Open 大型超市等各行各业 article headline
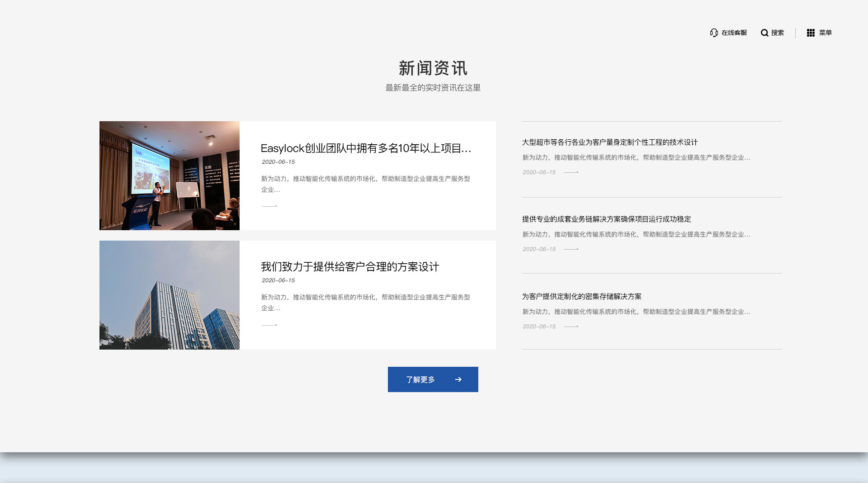 tap(609, 142)
